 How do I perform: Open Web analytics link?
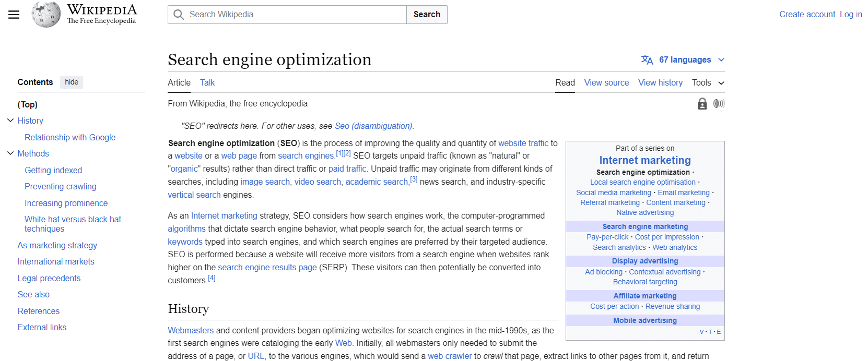[675, 247]
